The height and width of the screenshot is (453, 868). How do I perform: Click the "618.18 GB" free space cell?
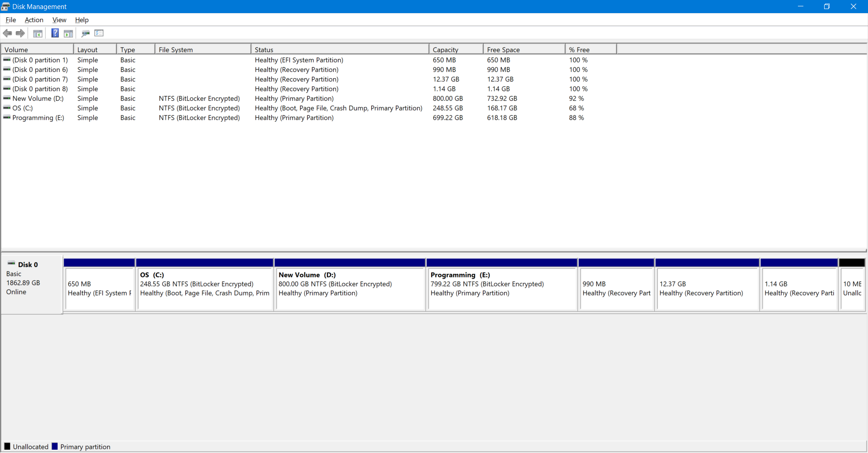(502, 117)
